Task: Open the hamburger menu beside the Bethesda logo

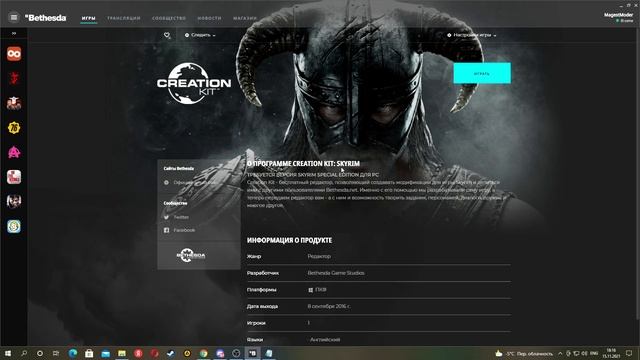Action: click(13, 17)
